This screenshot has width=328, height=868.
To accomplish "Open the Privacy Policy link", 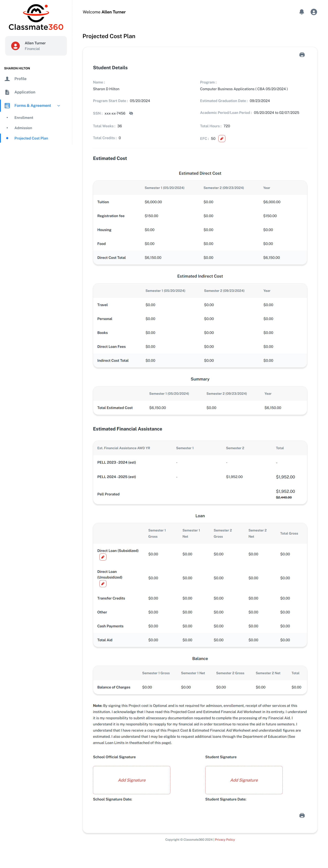I will tap(225, 839).
